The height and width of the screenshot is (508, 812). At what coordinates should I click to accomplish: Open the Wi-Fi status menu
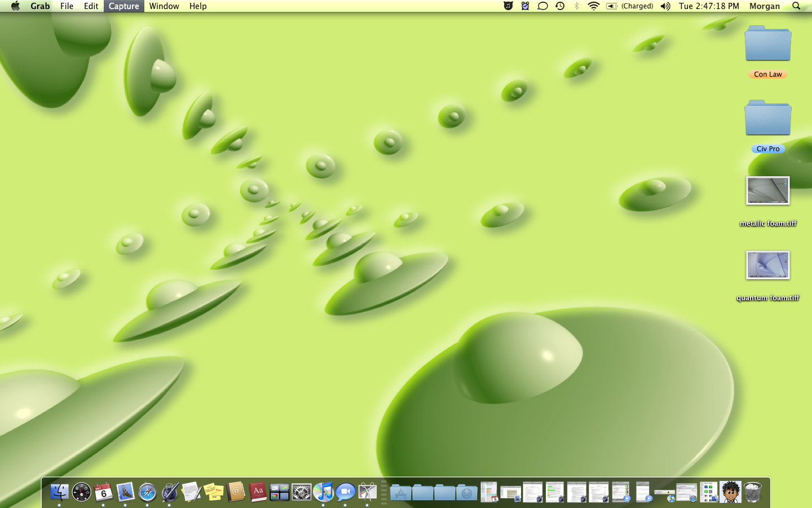[593, 6]
